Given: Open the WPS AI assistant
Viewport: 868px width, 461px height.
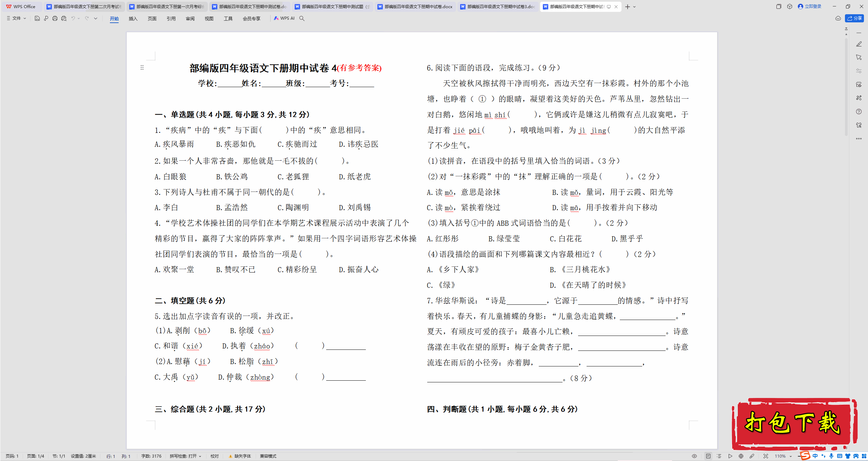Looking at the screenshot, I should coord(284,18).
